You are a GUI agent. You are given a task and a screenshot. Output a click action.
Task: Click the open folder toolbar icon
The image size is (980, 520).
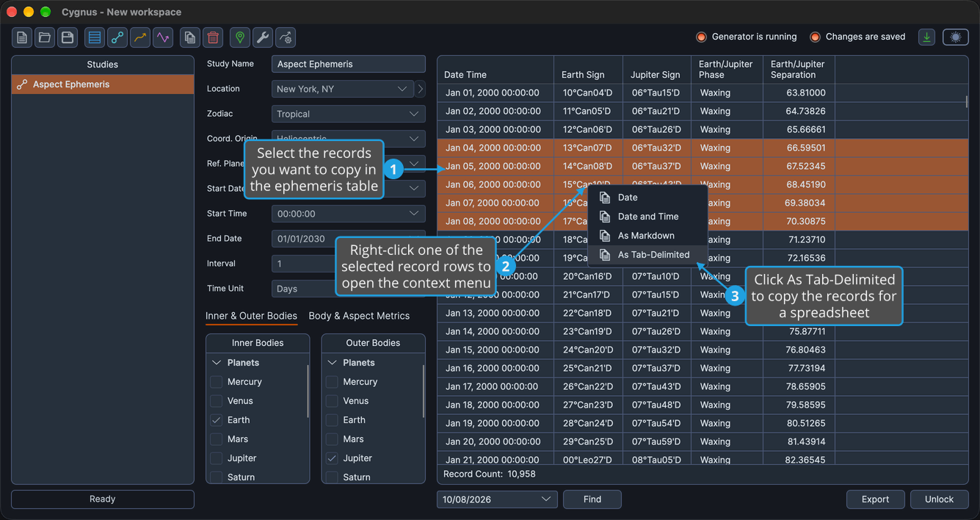click(45, 37)
